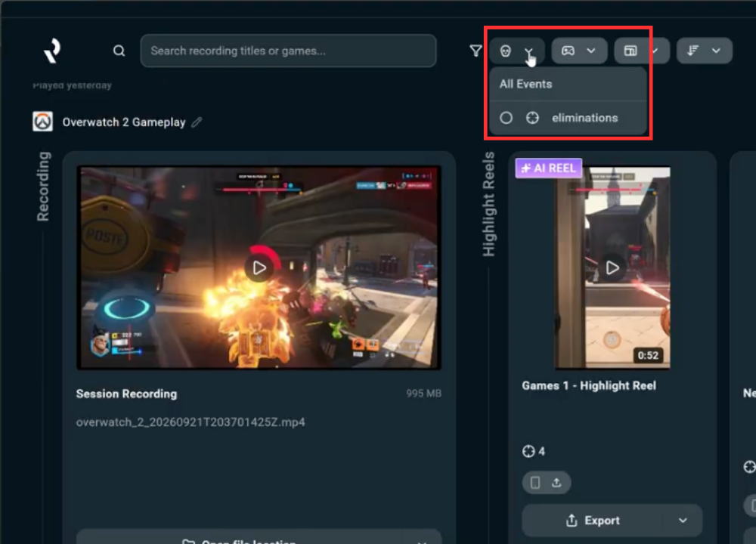Click the Session Recording title
The image size is (756, 544).
tap(126, 394)
